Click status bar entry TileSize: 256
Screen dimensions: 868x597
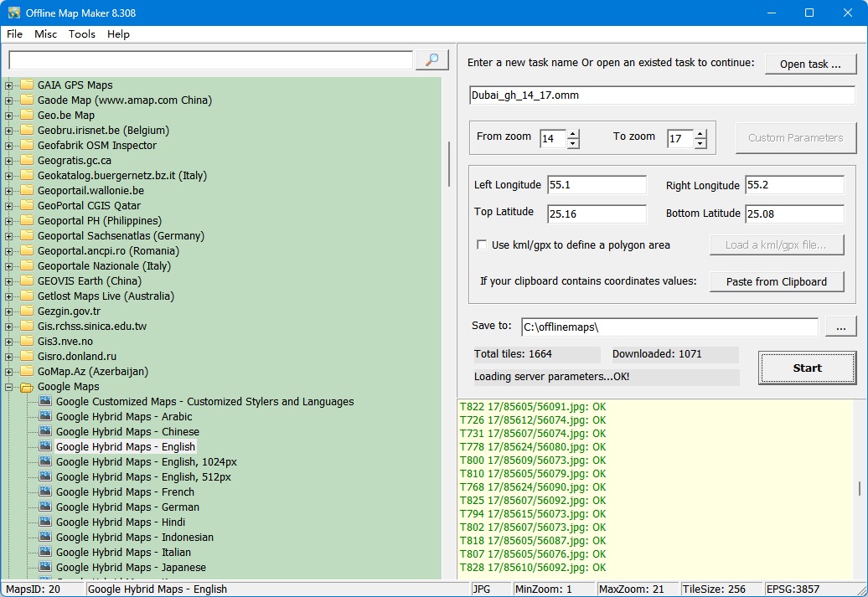pyautogui.click(x=714, y=589)
